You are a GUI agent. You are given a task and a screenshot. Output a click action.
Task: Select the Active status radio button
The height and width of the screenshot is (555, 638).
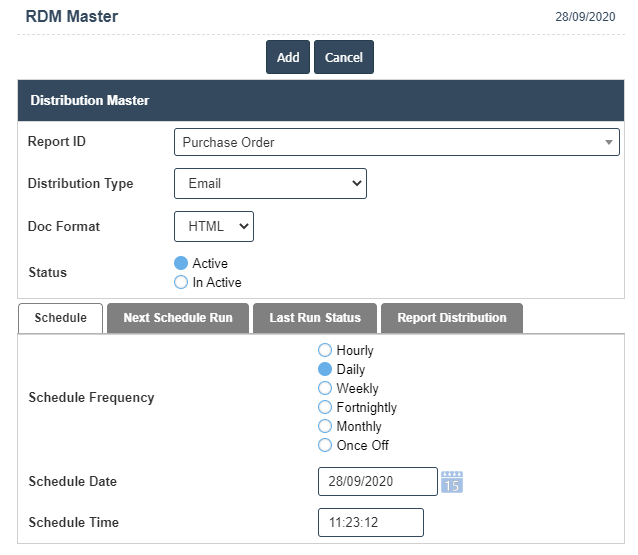coord(182,263)
